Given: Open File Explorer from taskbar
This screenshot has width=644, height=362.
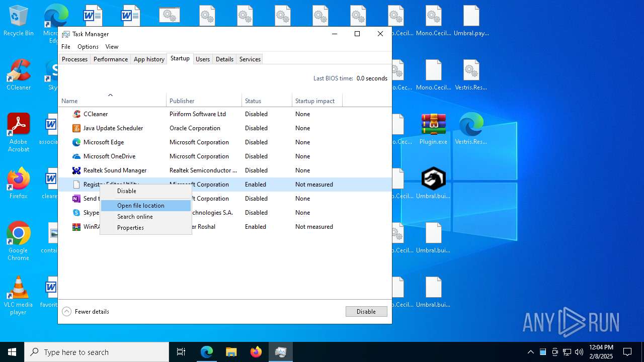Looking at the screenshot, I should (x=231, y=352).
